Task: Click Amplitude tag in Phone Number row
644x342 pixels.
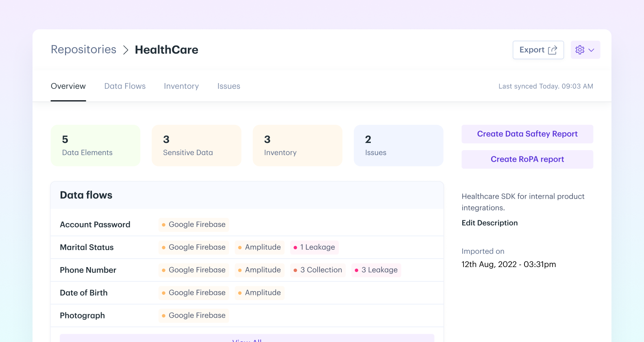Action: [x=259, y=270]
